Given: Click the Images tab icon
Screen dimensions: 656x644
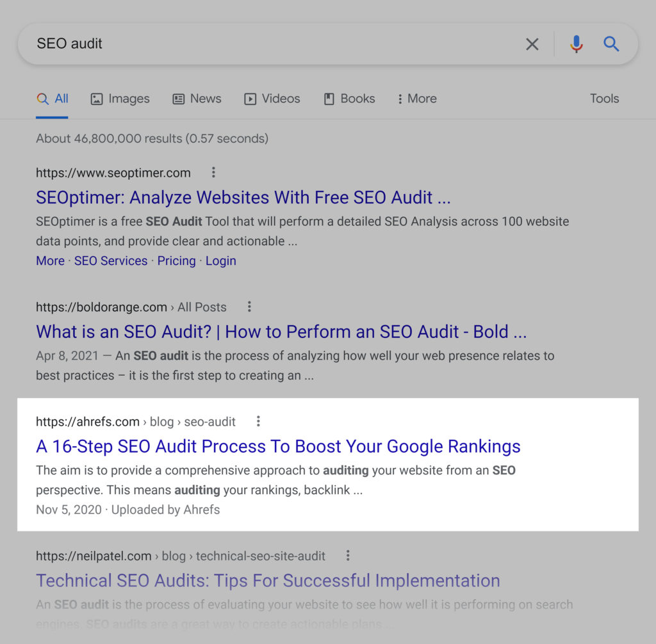Looking at the screenshot, I should pyautogui.click(x=97, y=99).
